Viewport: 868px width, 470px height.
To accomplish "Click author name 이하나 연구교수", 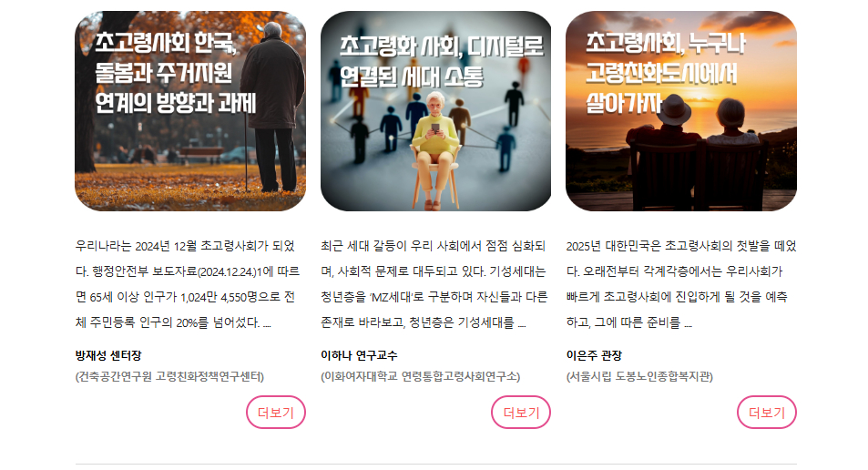I will click(x=359, y=355).
